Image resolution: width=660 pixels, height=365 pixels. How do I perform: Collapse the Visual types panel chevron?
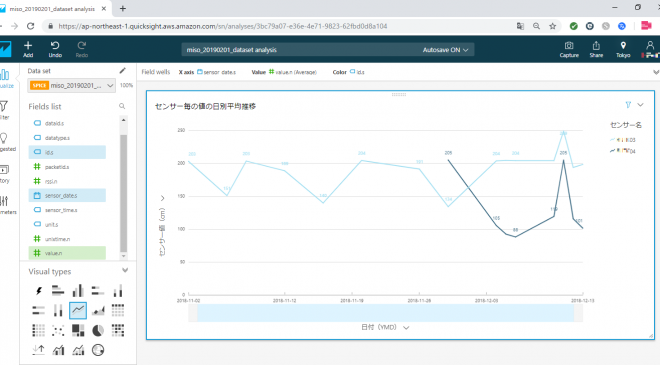(125, 270)
